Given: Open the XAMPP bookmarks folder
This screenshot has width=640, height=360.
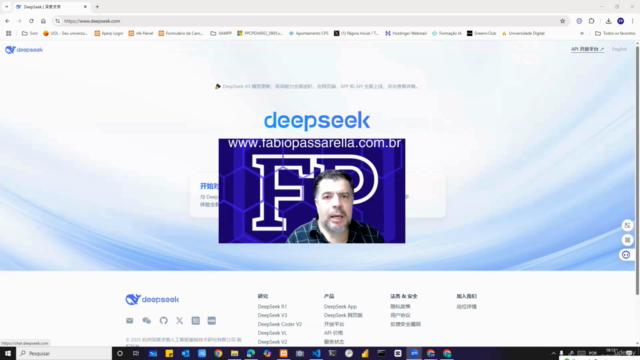Looking at the screenshot, I should click(x=221, y=33).
